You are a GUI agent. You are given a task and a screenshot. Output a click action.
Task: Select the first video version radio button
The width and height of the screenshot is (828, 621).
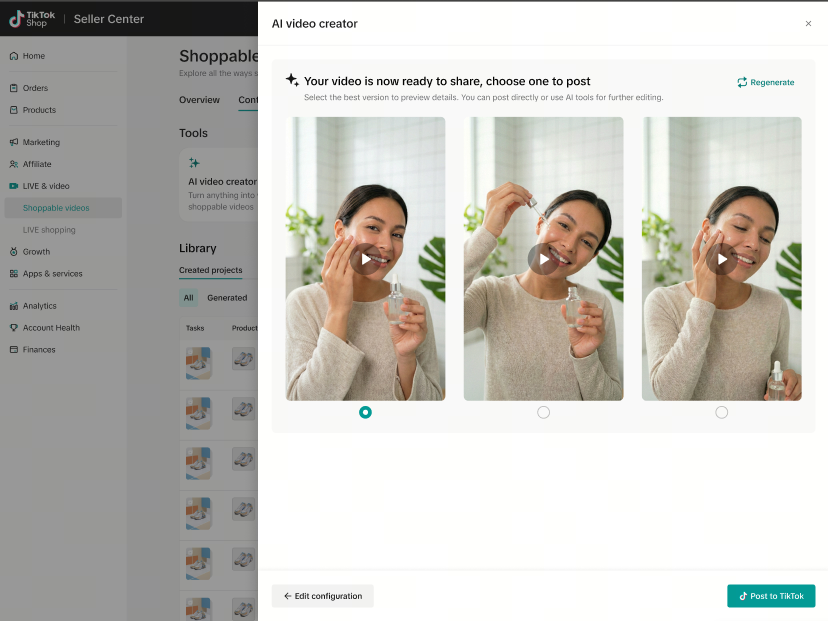pyautogui.click(x=365, y=412)
